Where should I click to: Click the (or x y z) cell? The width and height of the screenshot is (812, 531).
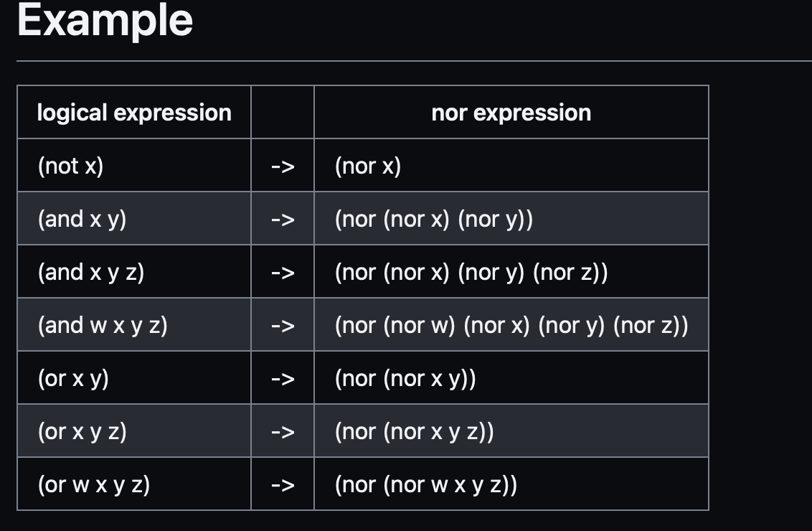pos(134,431)
